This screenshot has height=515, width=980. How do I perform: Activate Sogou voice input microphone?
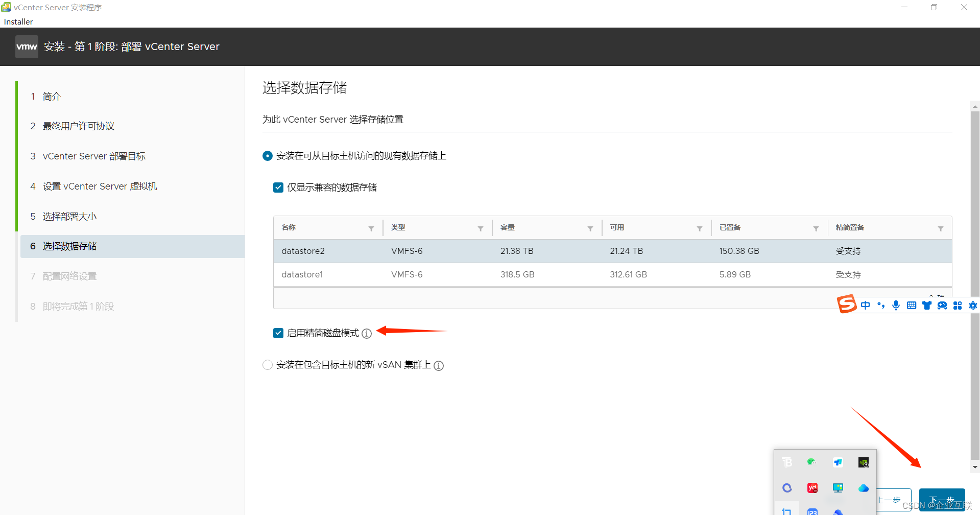(896, 305)
